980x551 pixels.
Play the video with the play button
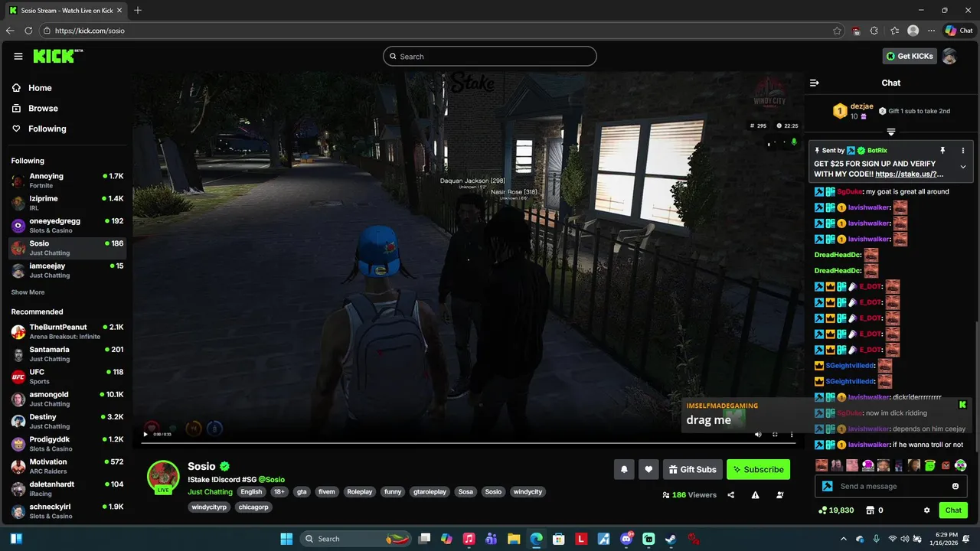tap(145, 434)
